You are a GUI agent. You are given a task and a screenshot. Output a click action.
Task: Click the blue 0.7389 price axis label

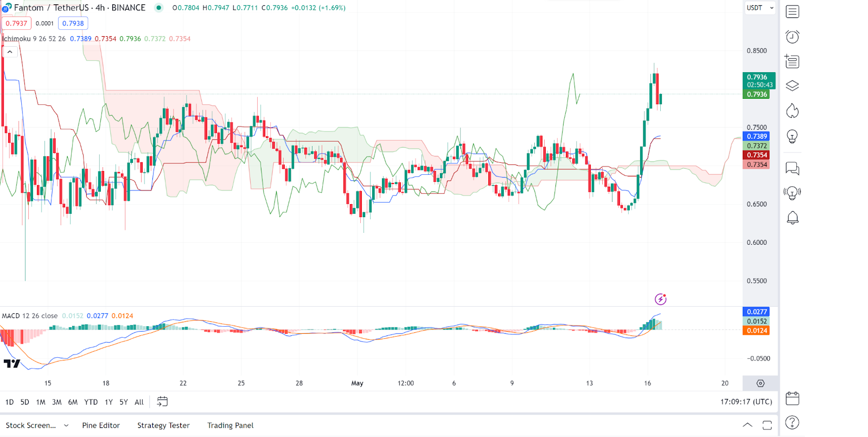pos(757,136)
